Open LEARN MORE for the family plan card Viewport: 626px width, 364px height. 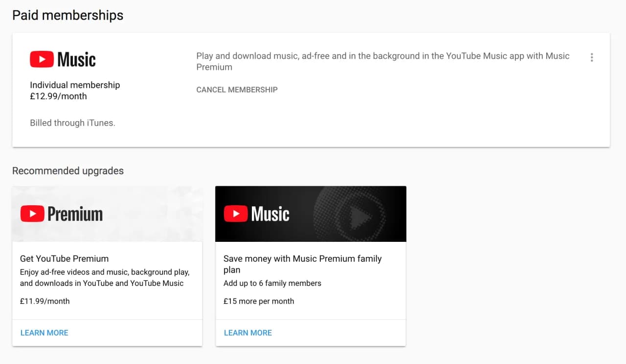pyautogui.click(x=247, y=332)
